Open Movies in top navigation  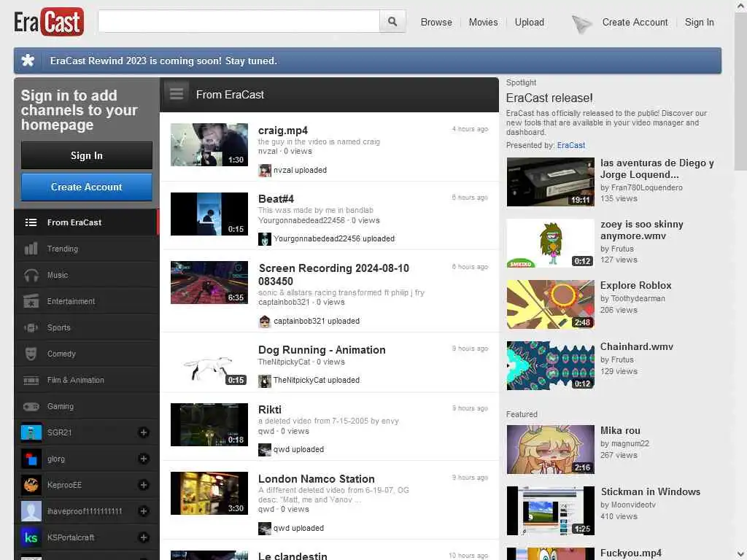point(483,23)
